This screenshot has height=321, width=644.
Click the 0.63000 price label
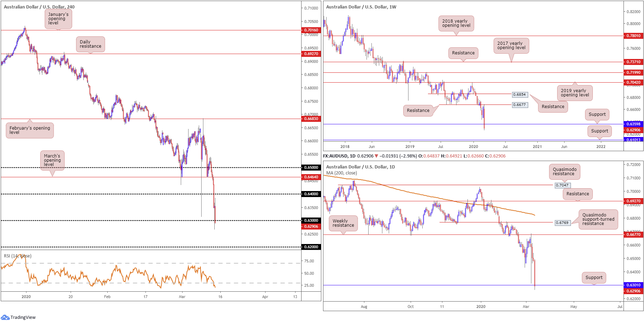pos(311,220)
